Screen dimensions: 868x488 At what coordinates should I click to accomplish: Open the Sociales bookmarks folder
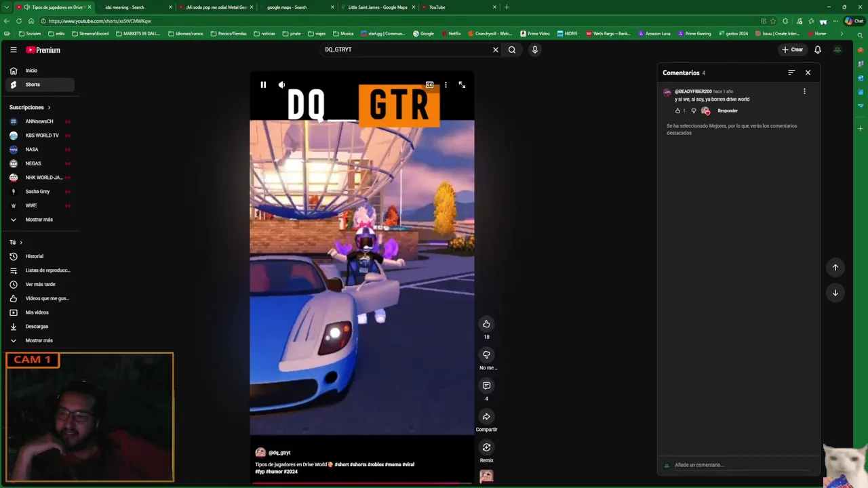(x=30, y=33)
